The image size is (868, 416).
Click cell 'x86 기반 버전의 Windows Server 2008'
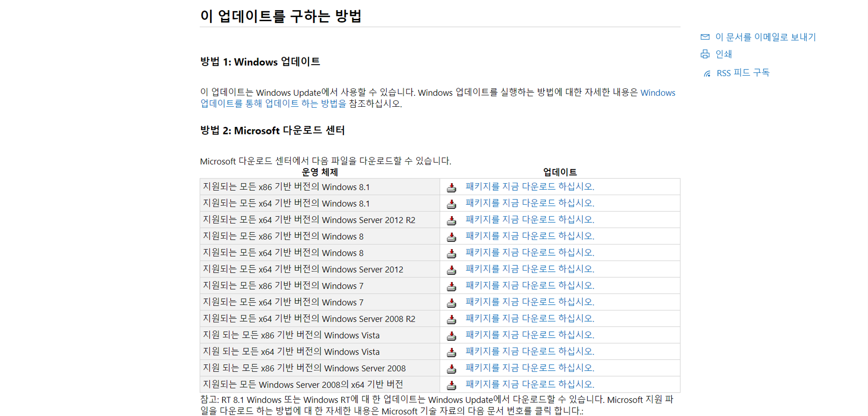click(x=320, y=368)
